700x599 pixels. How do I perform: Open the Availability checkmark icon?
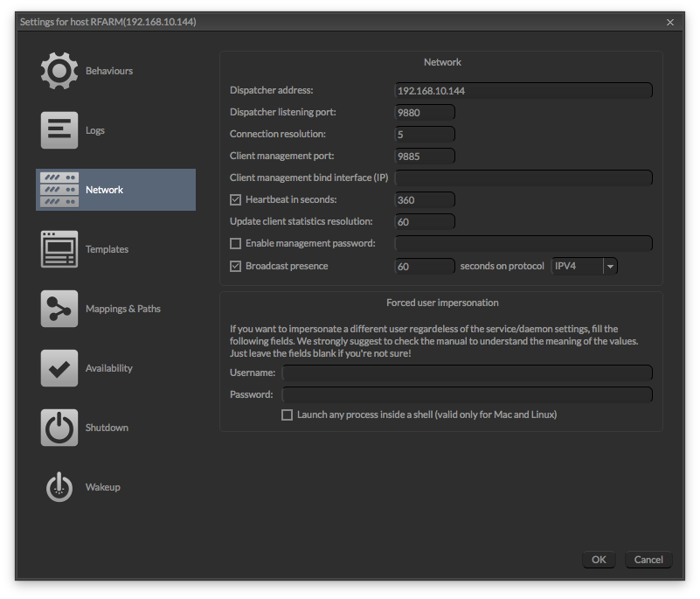click(59, 368)
